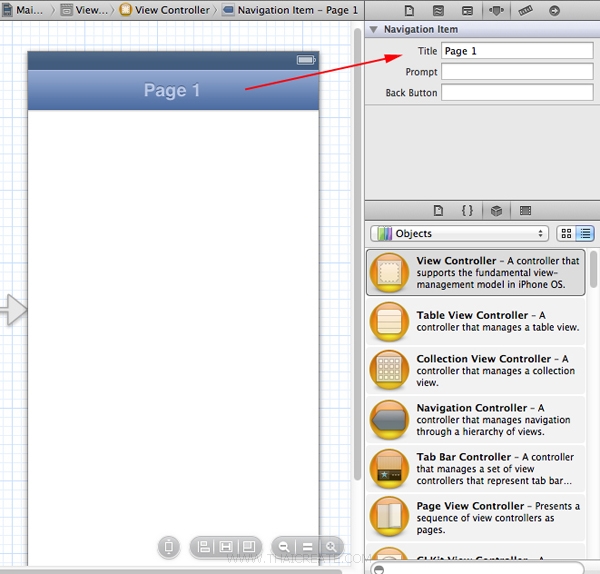The width and height of the screenshot is (600, 574).
Task: Show the Code Snippet library
Action: click(467, 210)
